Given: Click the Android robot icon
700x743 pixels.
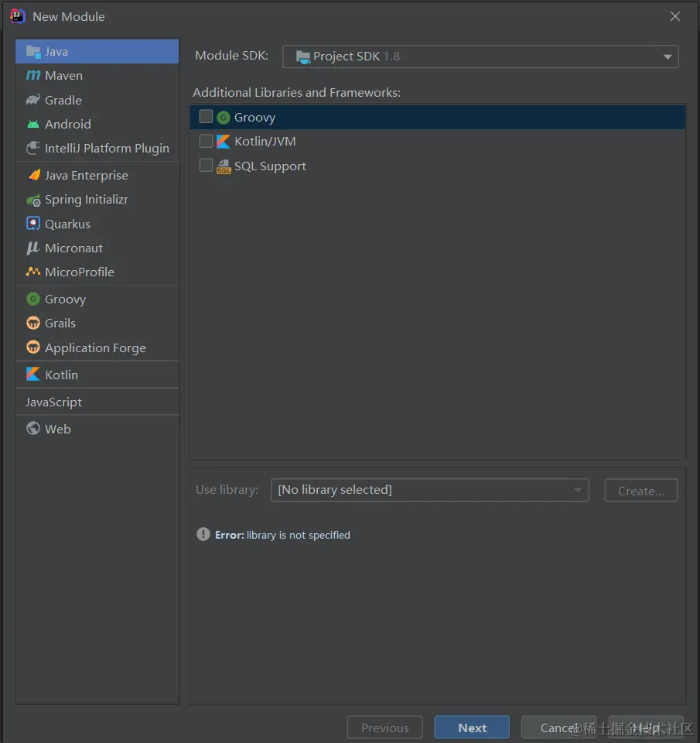Looking at the screenshot, I should pos(33,124).
